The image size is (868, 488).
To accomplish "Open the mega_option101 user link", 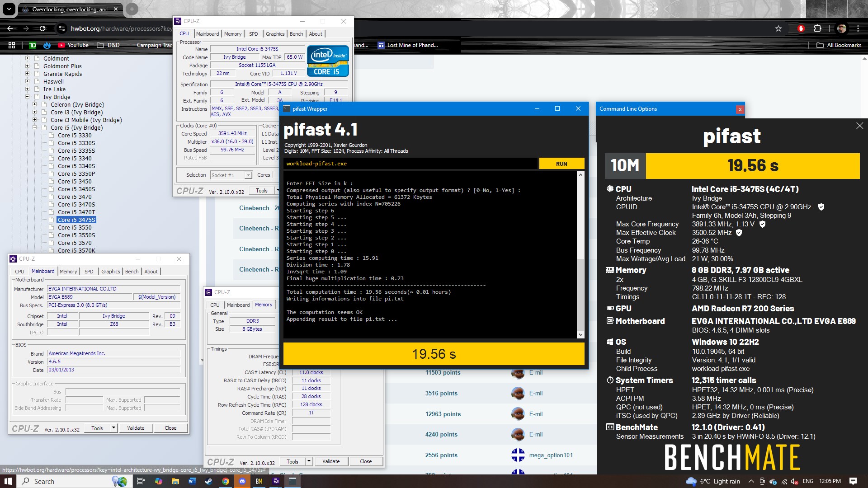I will [x=551, y=455].
